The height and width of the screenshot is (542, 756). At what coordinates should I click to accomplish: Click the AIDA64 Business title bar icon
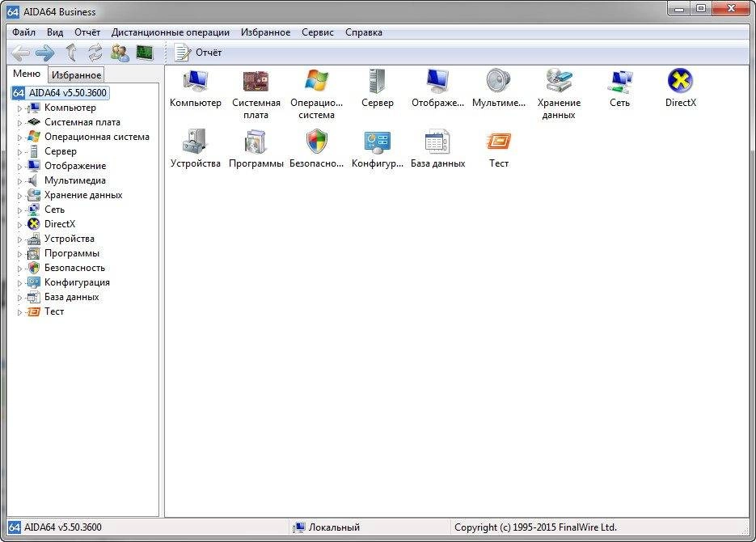(x=13, y=11)
